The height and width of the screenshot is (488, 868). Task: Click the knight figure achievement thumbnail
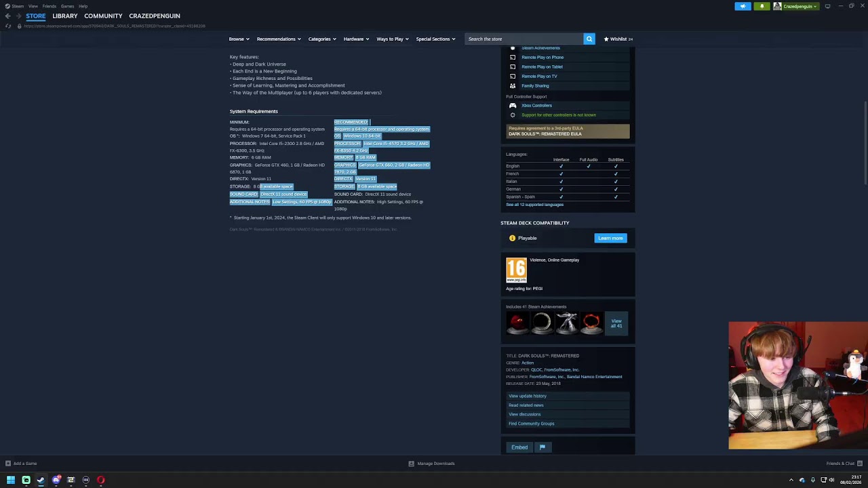coord(567,323)
